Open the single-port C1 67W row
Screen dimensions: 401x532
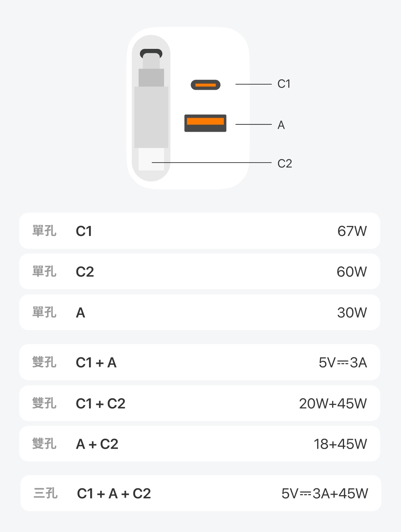pos(200,231)
